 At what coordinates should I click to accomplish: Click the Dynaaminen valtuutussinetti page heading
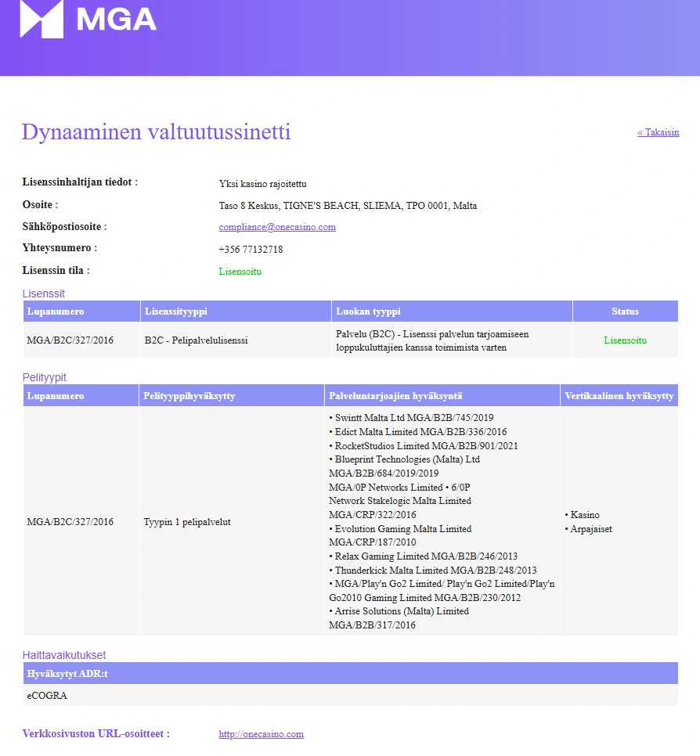click(x=157, y=132)
